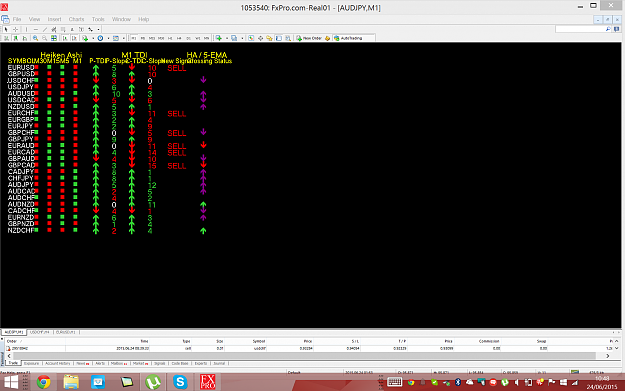
Task: Choose the horizontal line tool
Action: point(36,29)
